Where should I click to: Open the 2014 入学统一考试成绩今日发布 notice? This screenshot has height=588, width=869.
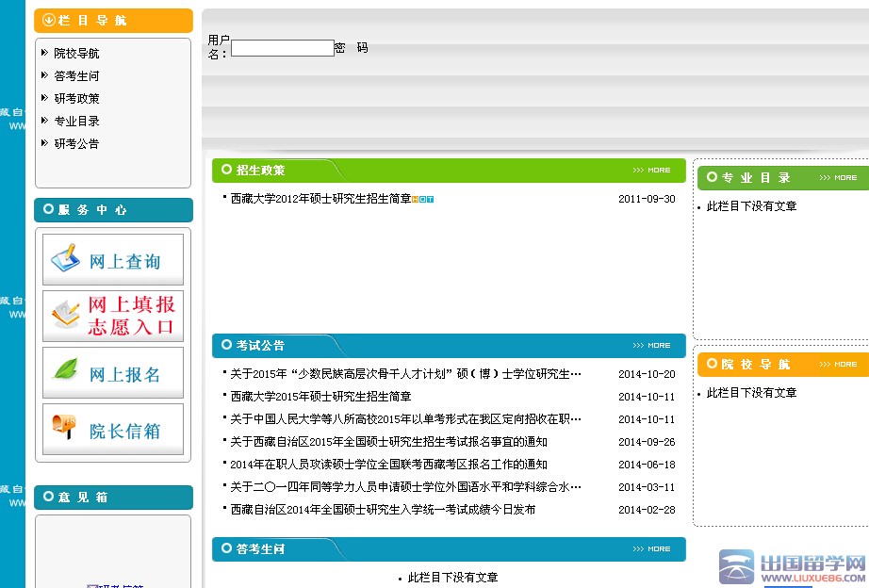pos(383,510)
